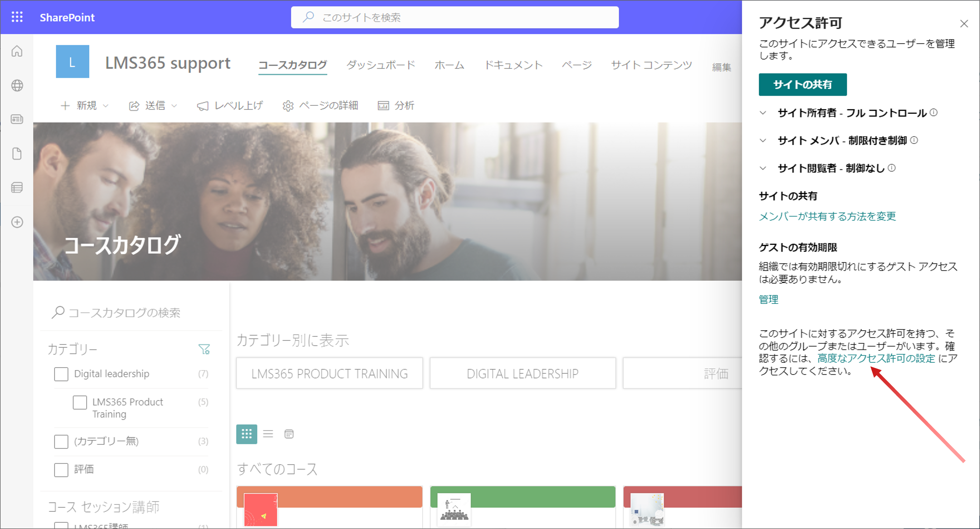Click info icon beside サイト所有者
Screen dimensions: 980x529
(x=934, y=113)
